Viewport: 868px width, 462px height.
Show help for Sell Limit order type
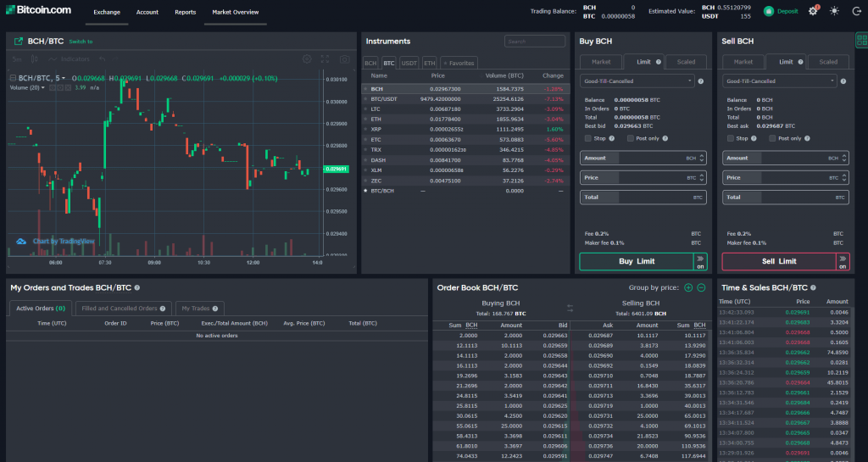[x=800, y=62]
